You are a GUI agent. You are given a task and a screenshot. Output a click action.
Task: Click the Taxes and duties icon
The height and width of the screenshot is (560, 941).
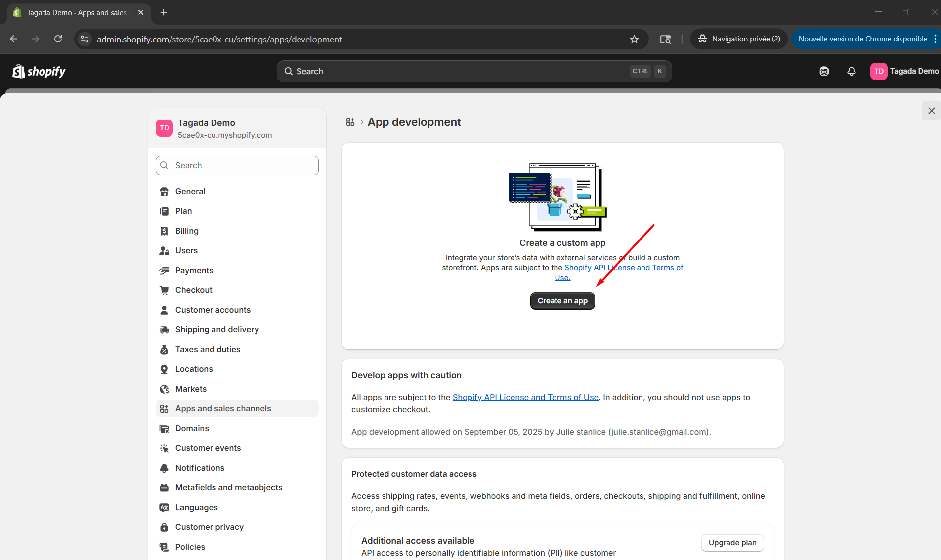pos(164,350)
